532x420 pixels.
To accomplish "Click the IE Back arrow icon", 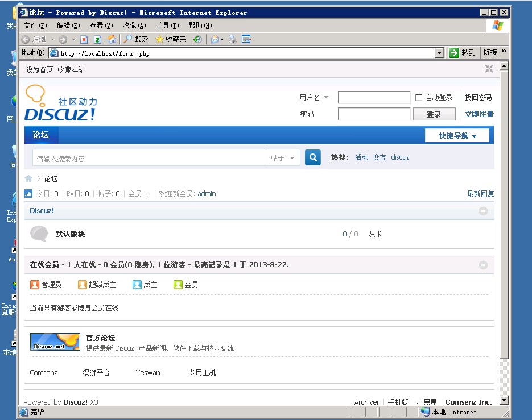I will (26, 39).
